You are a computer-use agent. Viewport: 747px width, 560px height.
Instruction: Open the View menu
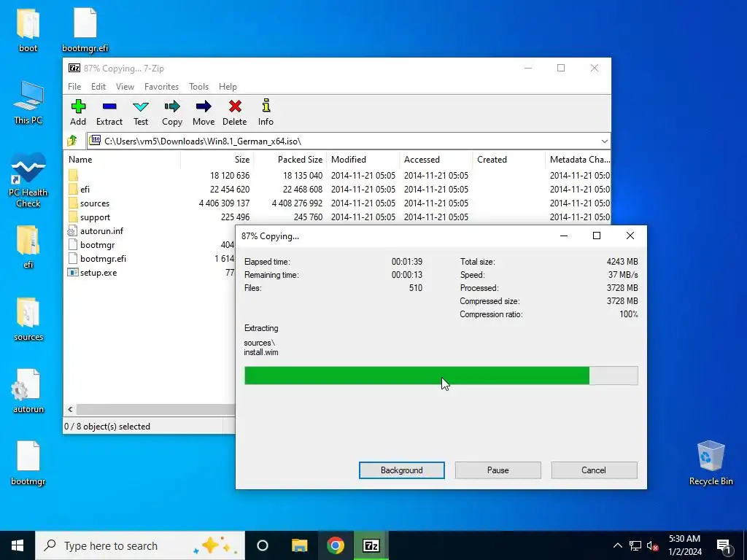[x=125, y=87]
